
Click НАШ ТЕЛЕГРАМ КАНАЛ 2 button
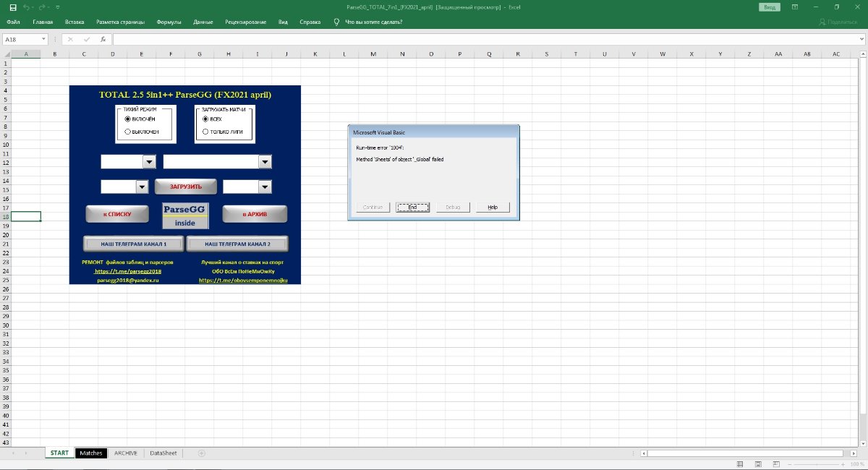pos(238,244)
